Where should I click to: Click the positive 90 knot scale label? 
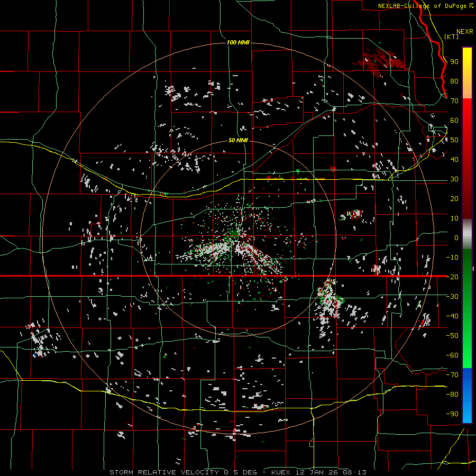pos(454,62)
